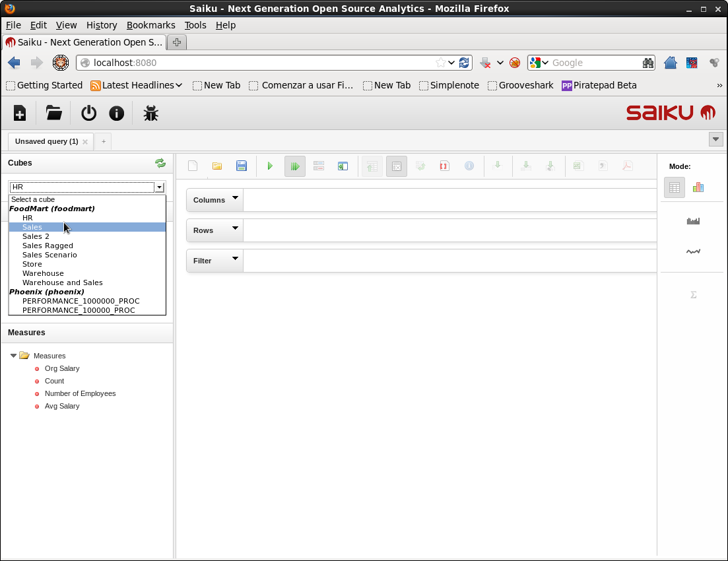Click the logout power icon
Viewport: 728px width, 561px height.
click(x=88, y=114)
